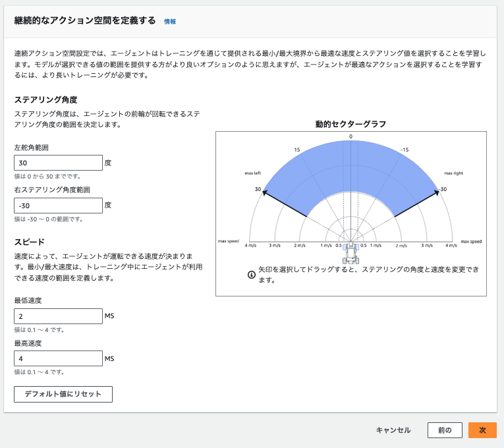Click the DeepRacer car icon in graph
Screen dimensions: 504x448
[x=350, y=254]
